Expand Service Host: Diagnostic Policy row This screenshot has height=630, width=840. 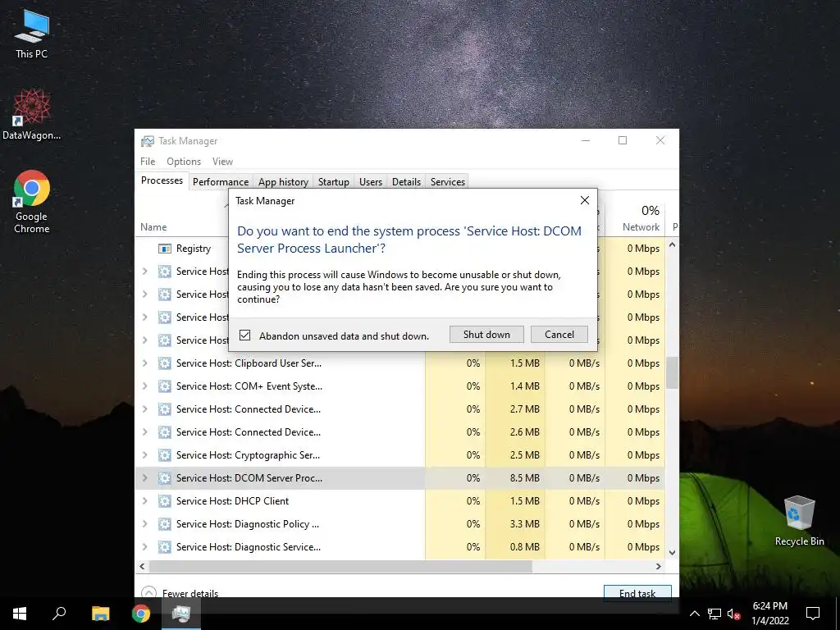pos(144,524)
